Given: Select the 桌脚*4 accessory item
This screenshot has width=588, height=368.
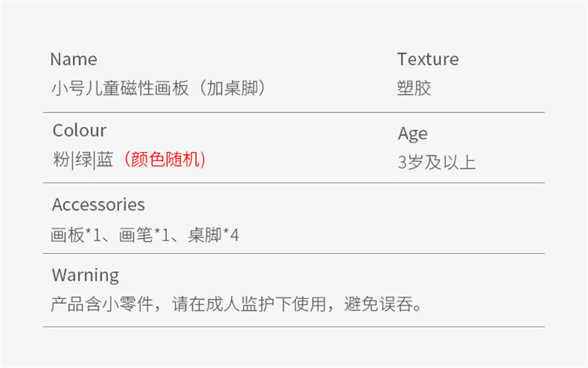Looking at the screenshot, I should [213, 234].
